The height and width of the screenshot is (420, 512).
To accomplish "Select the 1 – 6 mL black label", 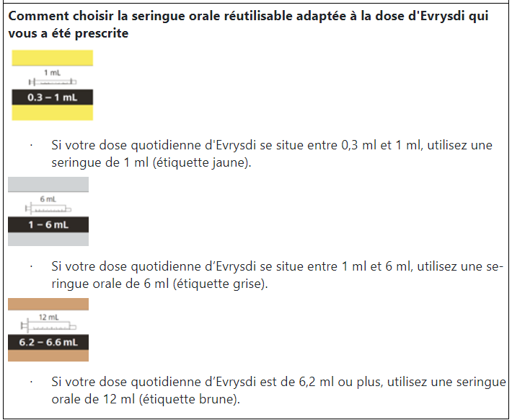I will [x=48, y=224].
